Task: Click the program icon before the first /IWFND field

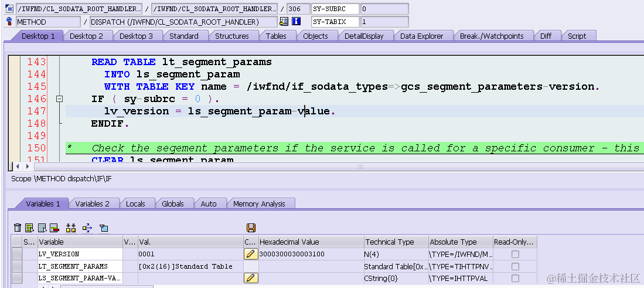Action: [x=9, y=9]
